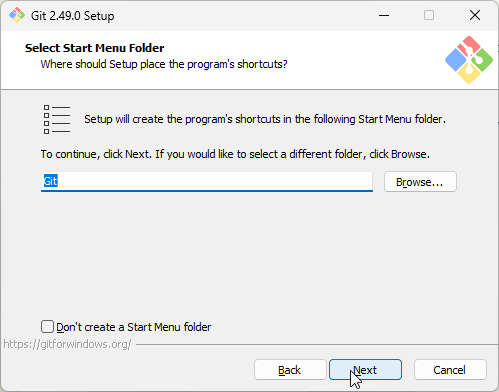Click the highlighted Git text in folder field

click(51, 181)
